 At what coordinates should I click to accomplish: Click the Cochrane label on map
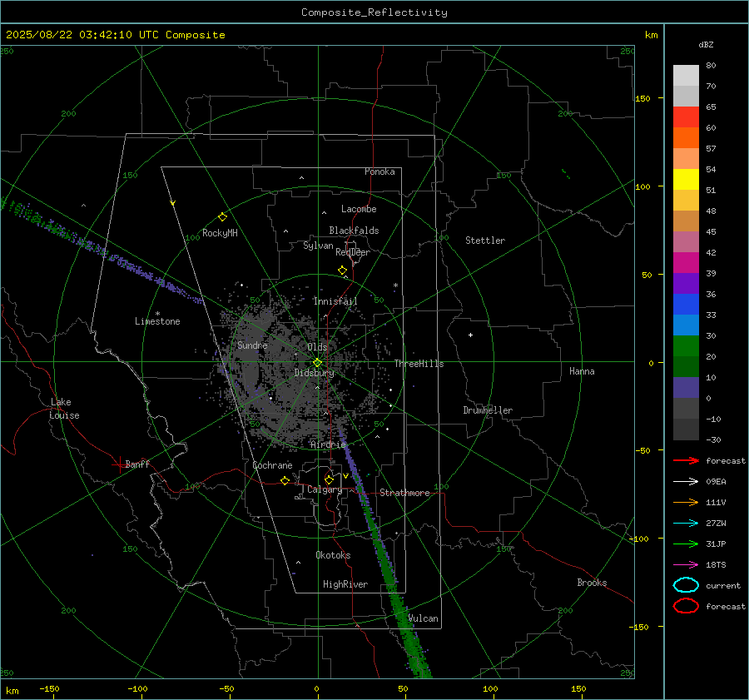[272, 465]
